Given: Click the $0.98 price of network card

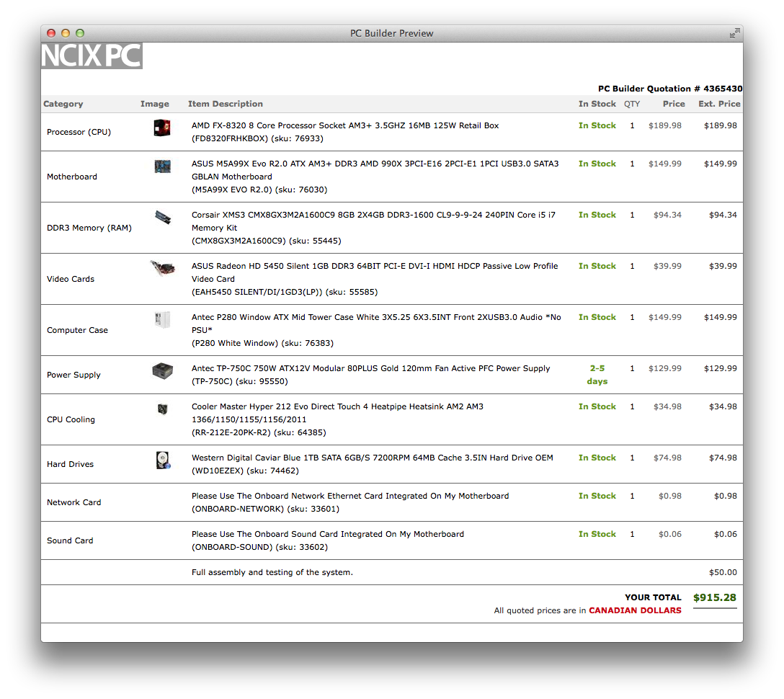Looking at the screenshot, I should (670, 496).
